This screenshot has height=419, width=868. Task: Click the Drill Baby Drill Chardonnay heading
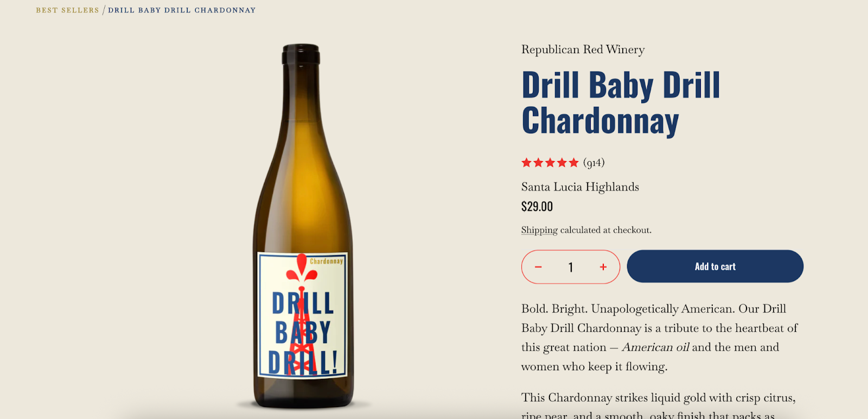(621, 103)
